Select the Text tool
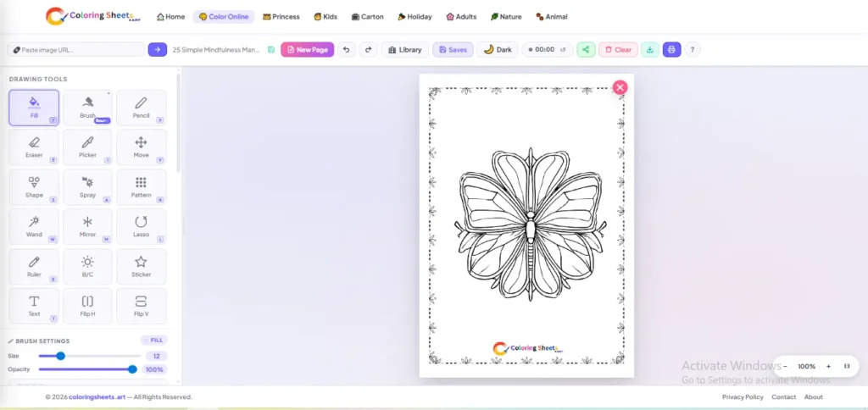The height and width of the screenshot is (410, 868). tap(34, 306)
